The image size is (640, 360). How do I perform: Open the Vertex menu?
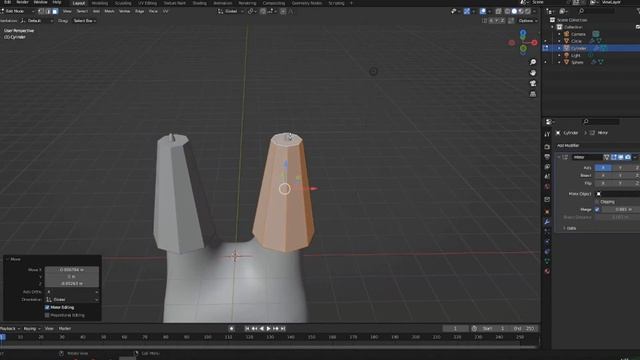pos(124,11)
